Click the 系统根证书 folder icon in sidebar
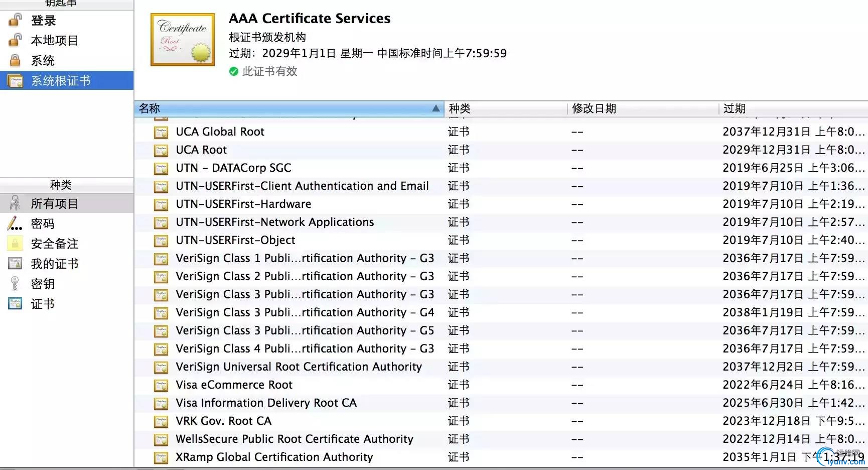 point(15,81)
